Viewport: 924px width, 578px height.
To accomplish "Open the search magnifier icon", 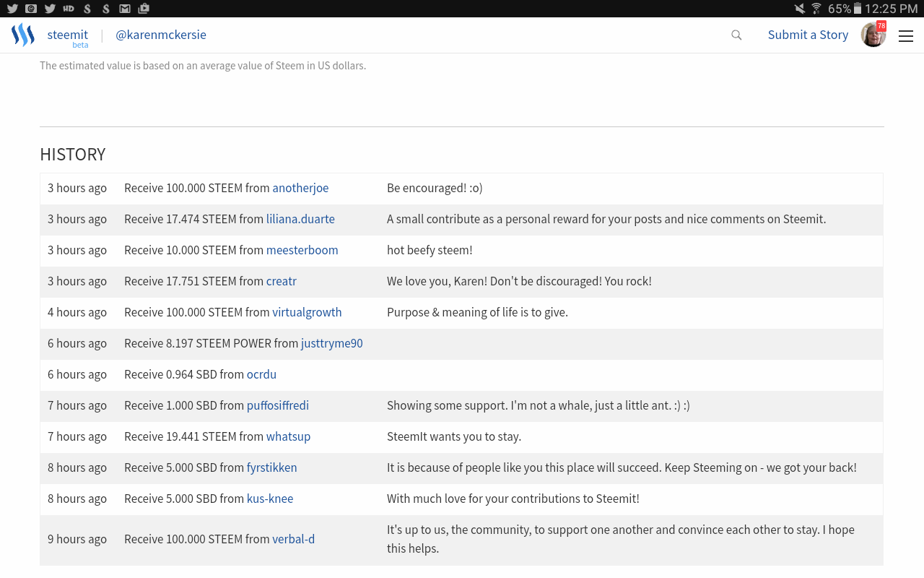I will pos(736,35).
